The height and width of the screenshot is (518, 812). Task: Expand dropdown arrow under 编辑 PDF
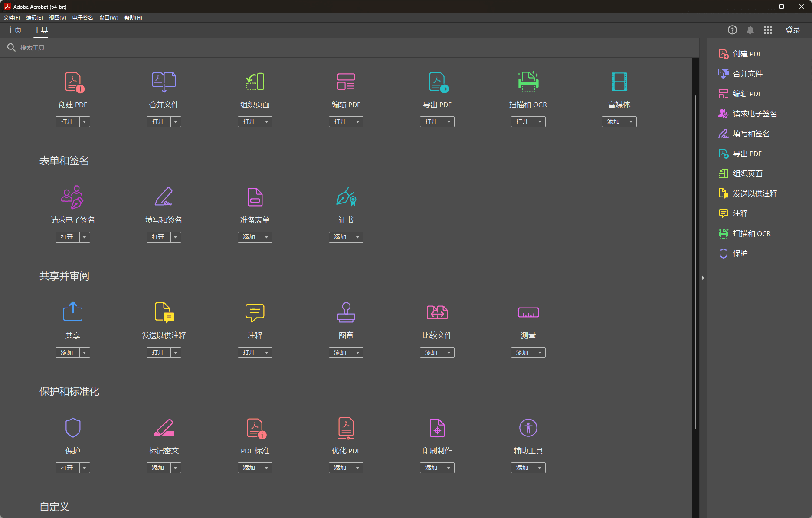coord(358,122)
